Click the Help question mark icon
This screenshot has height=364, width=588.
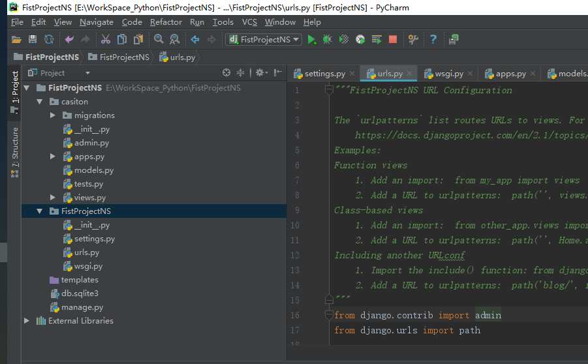tap(433, 39)
